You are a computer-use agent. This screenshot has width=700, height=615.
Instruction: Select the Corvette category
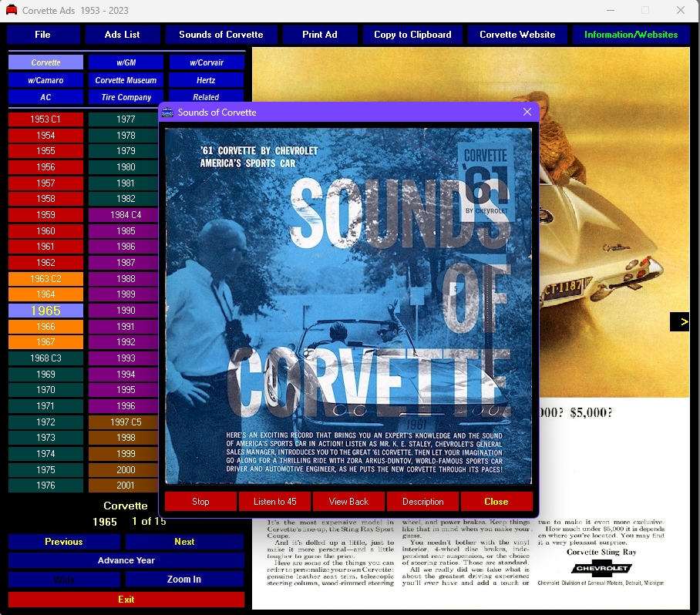point(45,62)
